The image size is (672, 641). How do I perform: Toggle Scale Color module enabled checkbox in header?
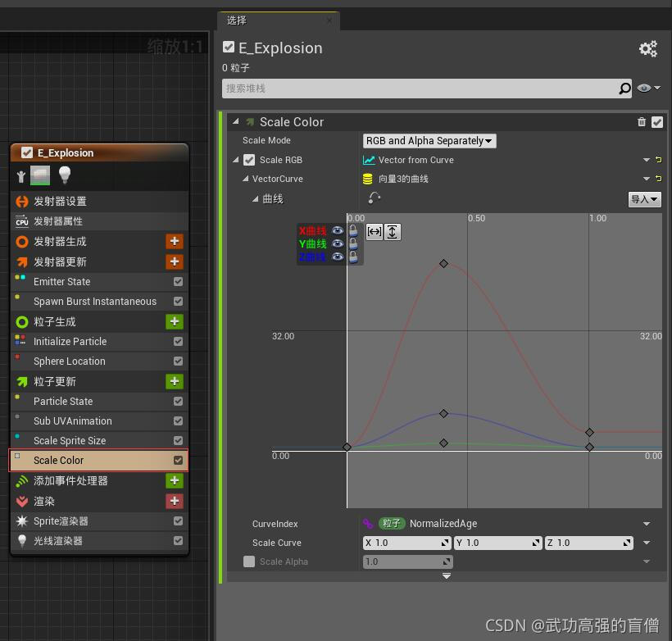click(x=656, y=122)
